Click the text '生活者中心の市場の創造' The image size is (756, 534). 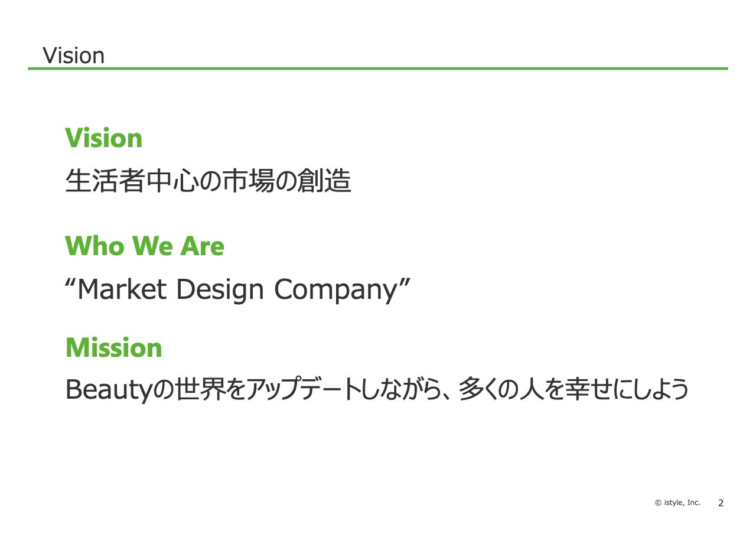click(x=208, y=181)
